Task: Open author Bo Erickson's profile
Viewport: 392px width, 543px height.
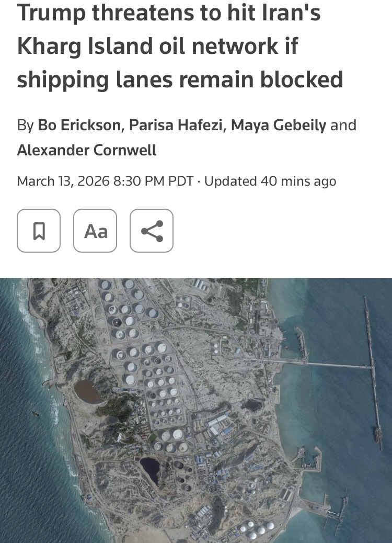Action: pos(79,125)
